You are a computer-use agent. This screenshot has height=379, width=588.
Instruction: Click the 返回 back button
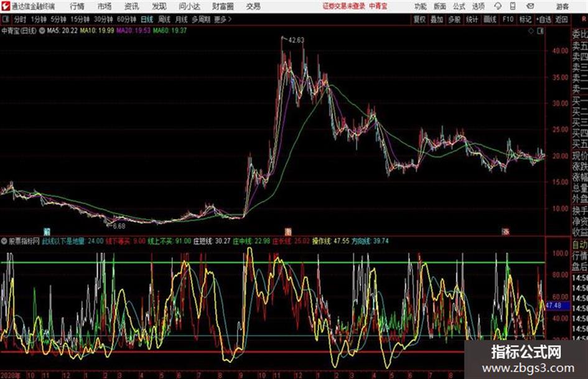[x=561, y=19]
